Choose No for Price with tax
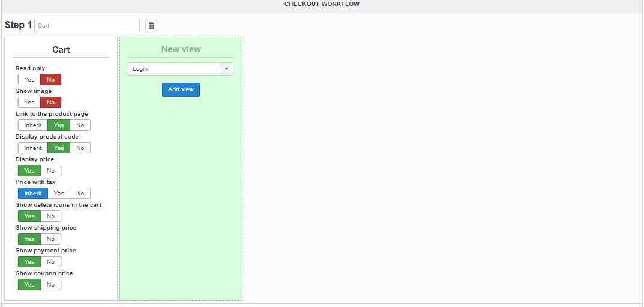This screenshot has width=644, height=307. 80,193
